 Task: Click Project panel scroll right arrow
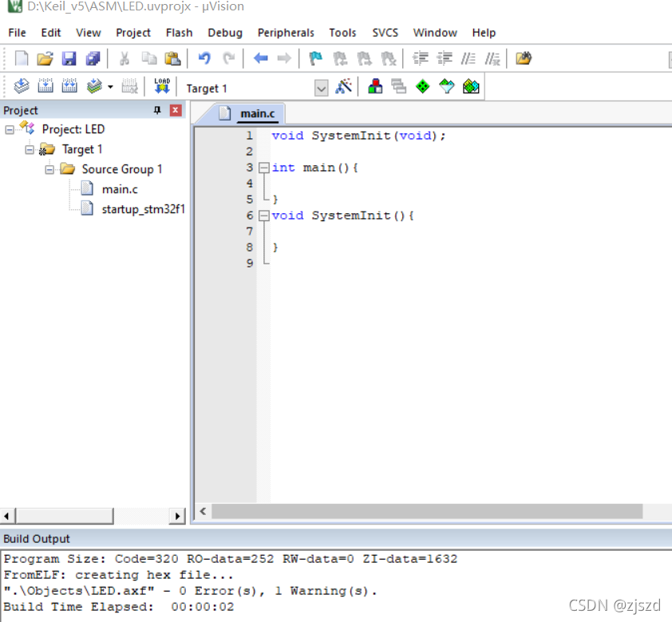pos(177,516)
